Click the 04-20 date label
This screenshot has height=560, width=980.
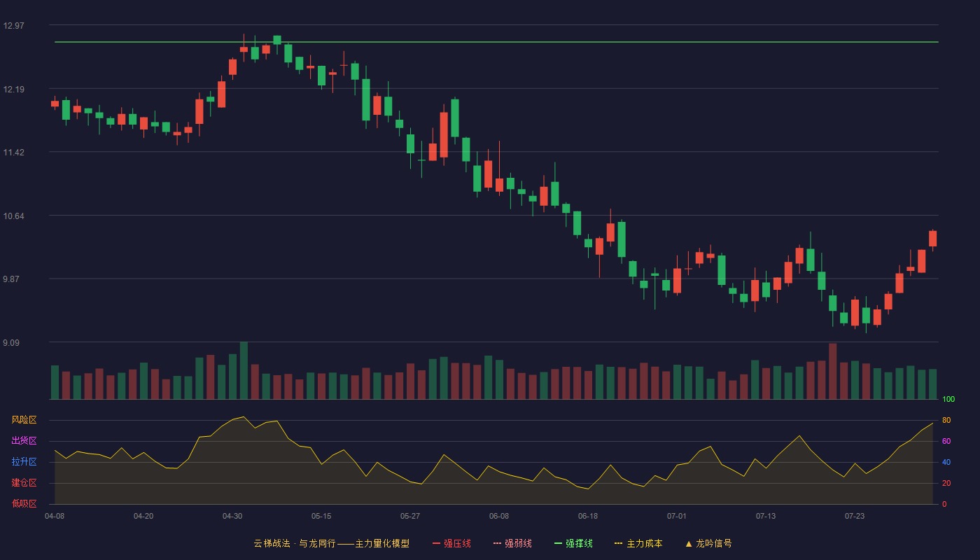tap(143, 516)
